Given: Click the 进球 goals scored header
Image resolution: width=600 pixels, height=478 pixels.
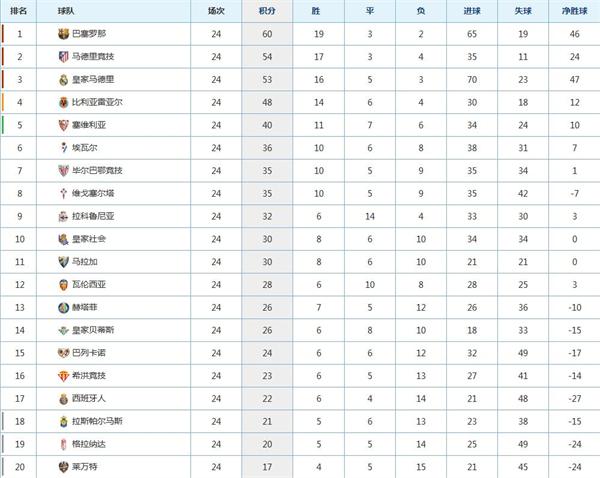Looking at the screenshot, I should pyautogui.click(x=468, y=11).
